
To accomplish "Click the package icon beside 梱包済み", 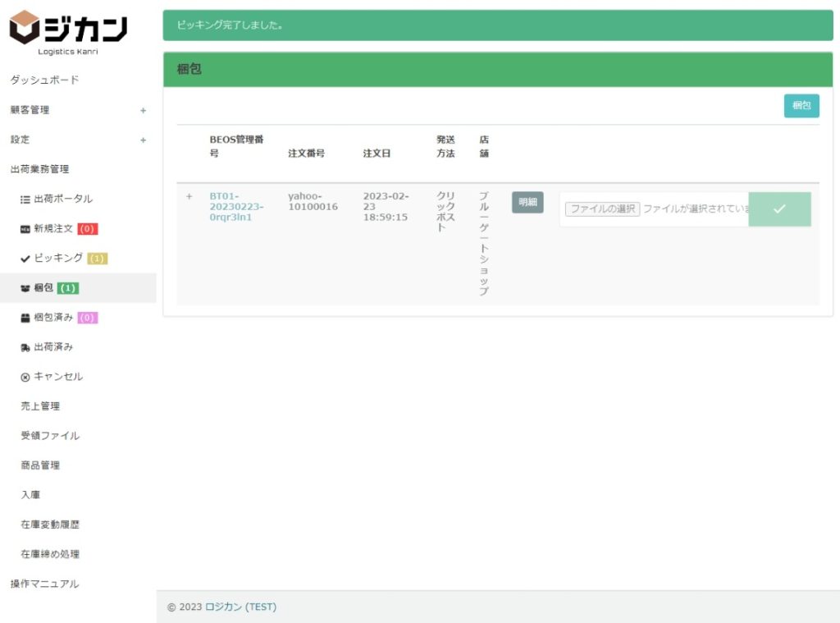I will (25, 318).
